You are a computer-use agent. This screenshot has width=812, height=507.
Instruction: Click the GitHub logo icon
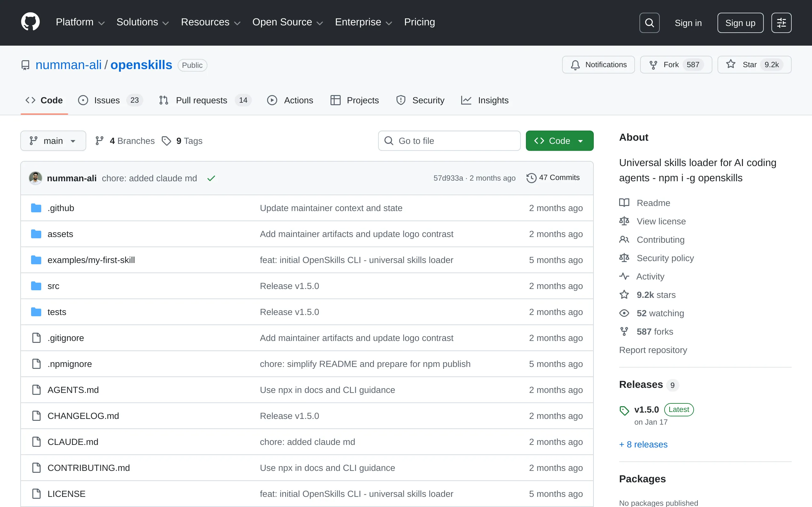pyautogui.click(x=30, y=22)
